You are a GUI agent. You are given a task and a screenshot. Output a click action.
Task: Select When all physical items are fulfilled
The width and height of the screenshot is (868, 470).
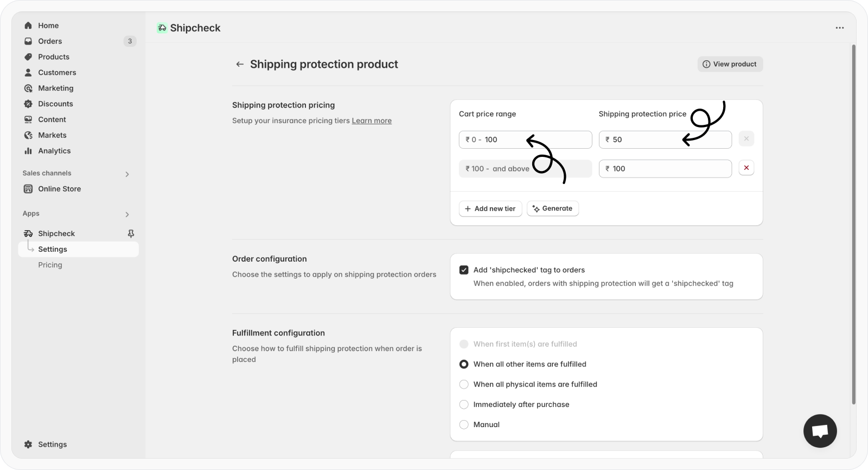[x=464, y=384]
